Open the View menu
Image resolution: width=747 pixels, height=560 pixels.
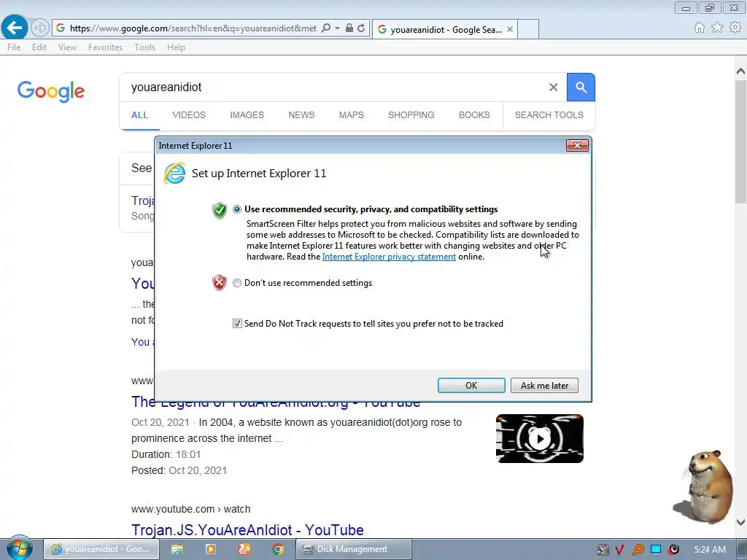tap(67, 47)
